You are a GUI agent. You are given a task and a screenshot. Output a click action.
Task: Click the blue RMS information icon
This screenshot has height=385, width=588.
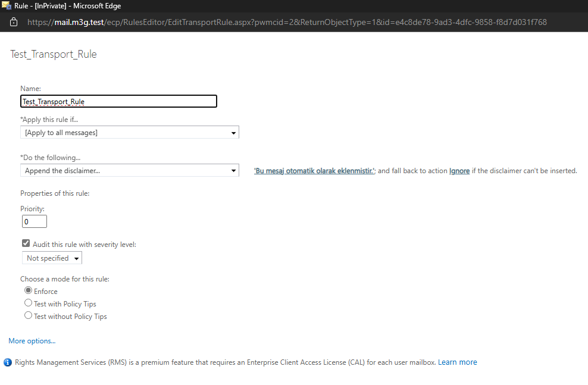(x=8, y=362)
